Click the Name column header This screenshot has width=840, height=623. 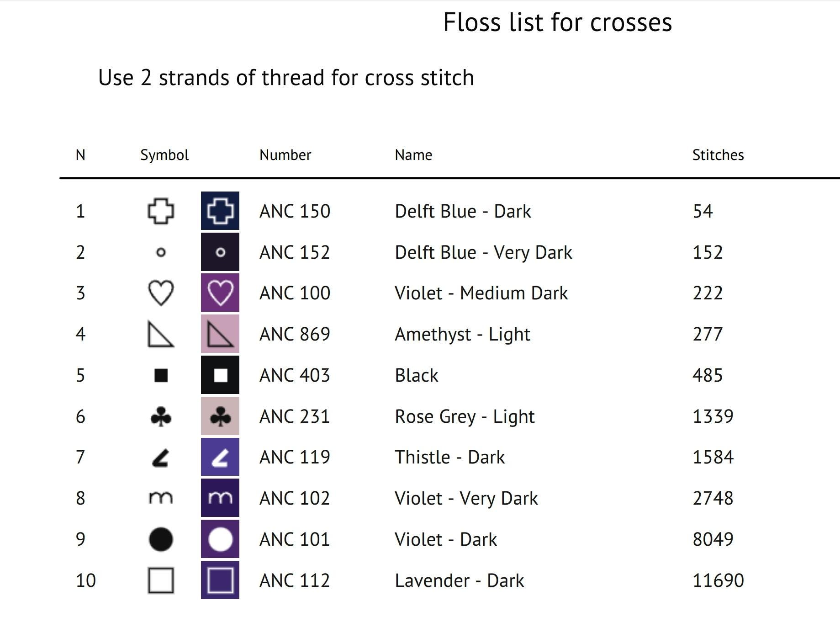pyautogui.click(x=413, y=155)
